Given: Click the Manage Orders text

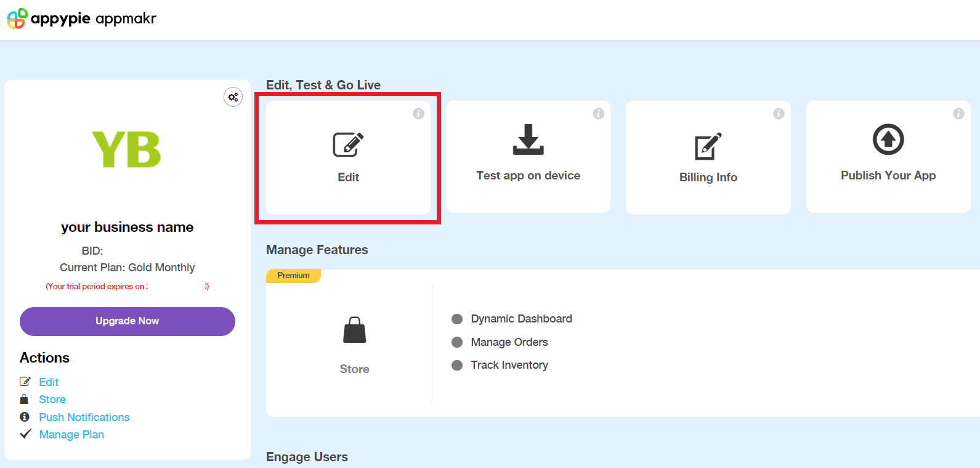Looking at the screenshot, I should coord(509,342).
